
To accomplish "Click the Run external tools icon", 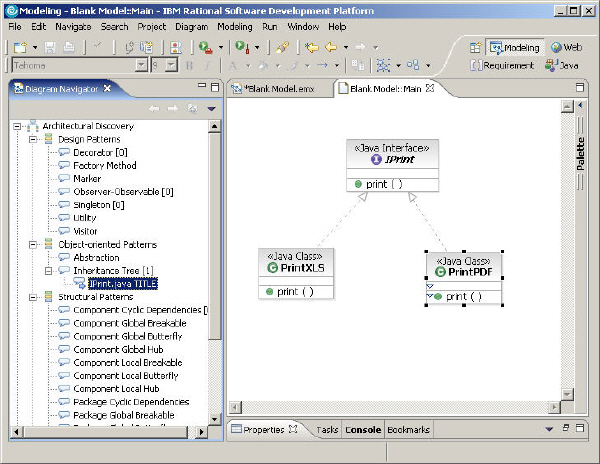I will tap(242, 47).
